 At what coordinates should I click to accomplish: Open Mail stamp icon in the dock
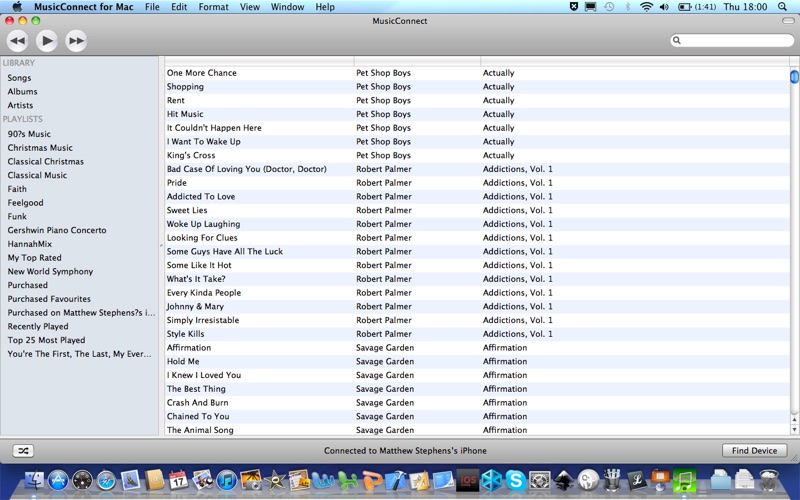click(x=130, y=480)
